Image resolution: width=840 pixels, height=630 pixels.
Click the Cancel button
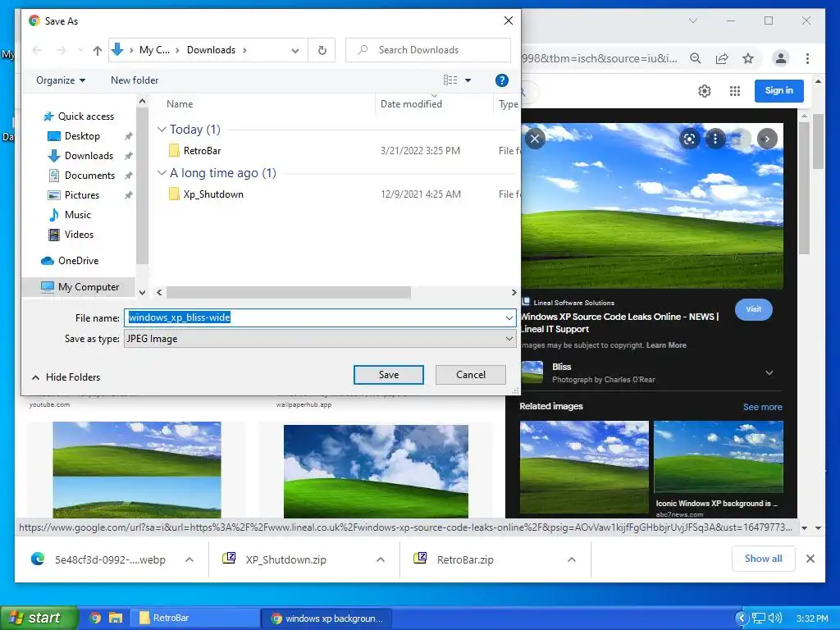pos(470,375)
